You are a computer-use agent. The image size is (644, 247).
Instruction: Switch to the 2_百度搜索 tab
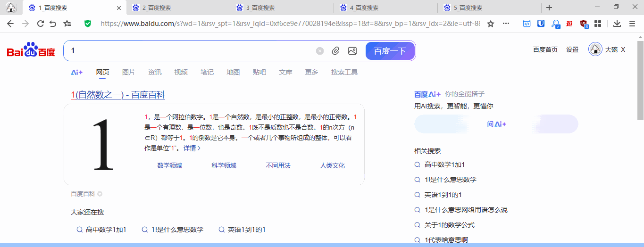pos(178,8)
